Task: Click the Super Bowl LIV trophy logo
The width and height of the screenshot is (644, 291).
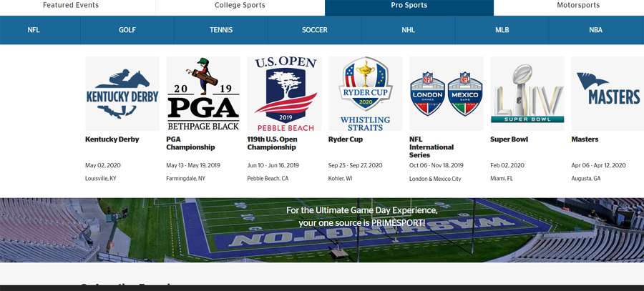Action: [527, 94]
